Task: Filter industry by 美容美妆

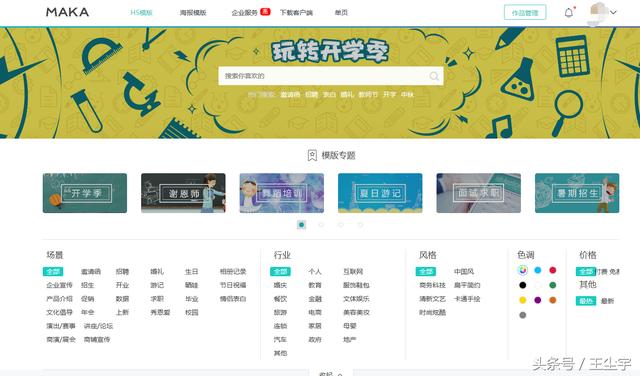Action: 356,312
